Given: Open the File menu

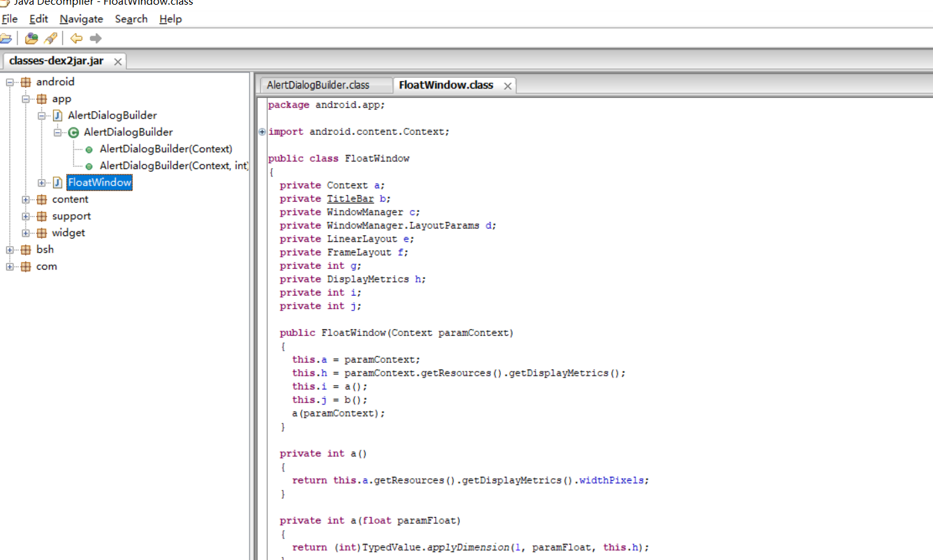Looking at the screenshot, I should click(x=9, y=19).
